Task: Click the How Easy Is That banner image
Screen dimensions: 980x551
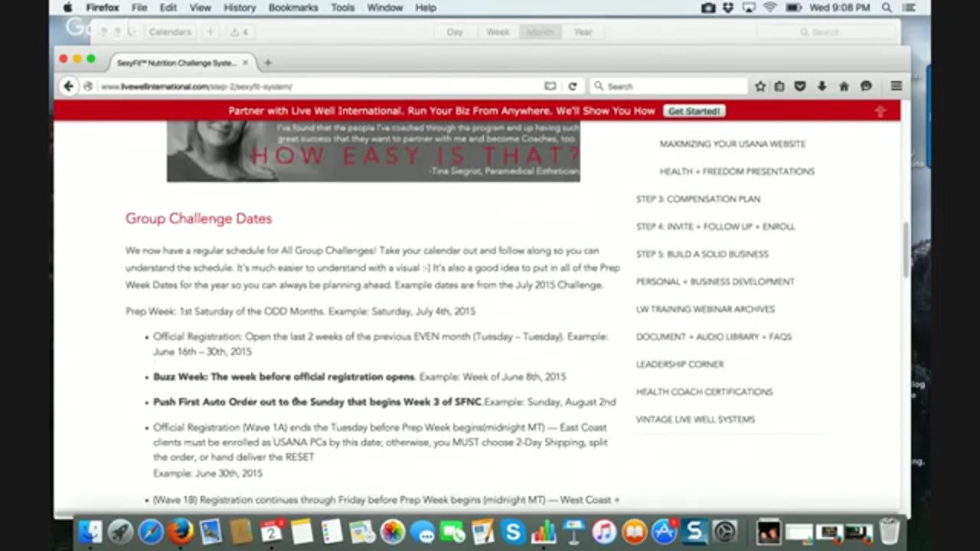Action: point(373,152)
